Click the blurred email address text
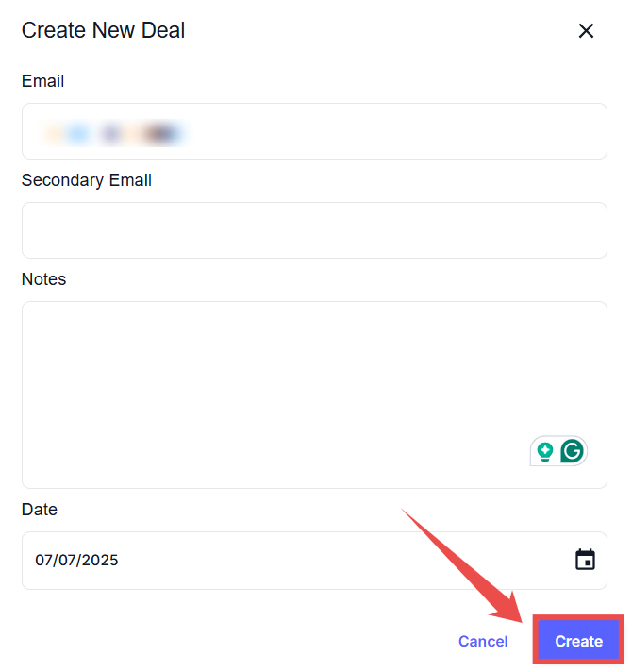Viewport: 632px width, 672px height. click(113, 133)
